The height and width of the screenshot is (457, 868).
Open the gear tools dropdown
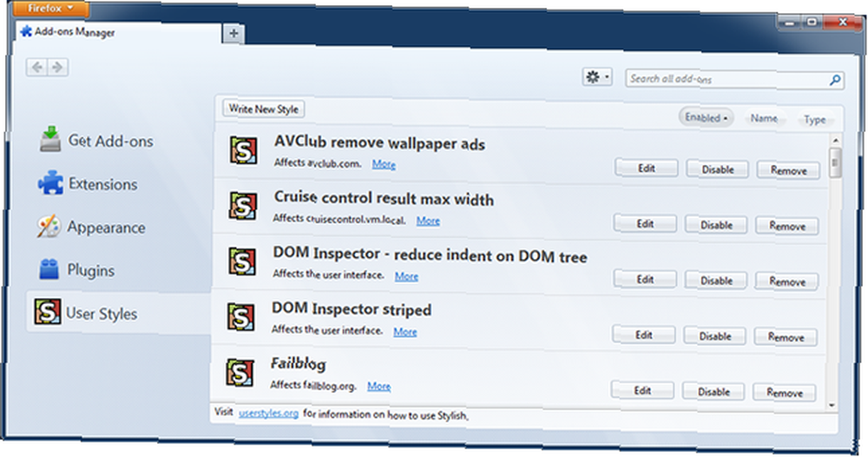click(x=597, y=76)
